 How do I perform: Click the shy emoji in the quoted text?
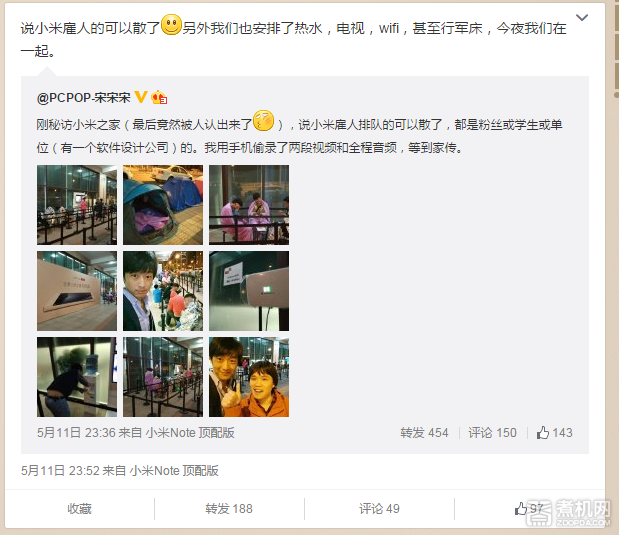tap(263, 121)
